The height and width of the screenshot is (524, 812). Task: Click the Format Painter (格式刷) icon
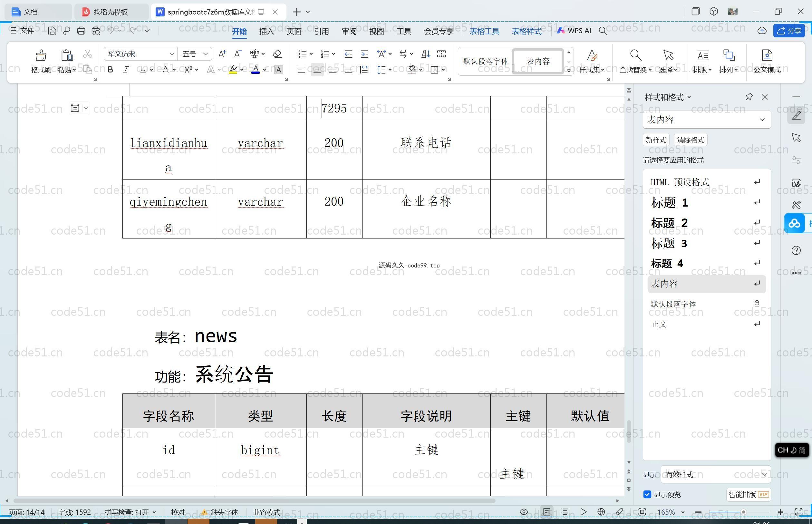click(x=41, y=55)
